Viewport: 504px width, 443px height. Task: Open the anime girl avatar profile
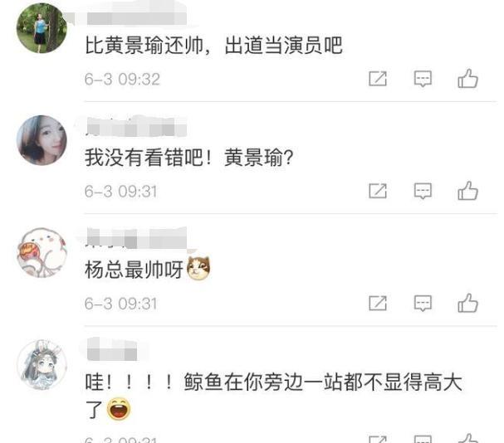coord(42,365)
